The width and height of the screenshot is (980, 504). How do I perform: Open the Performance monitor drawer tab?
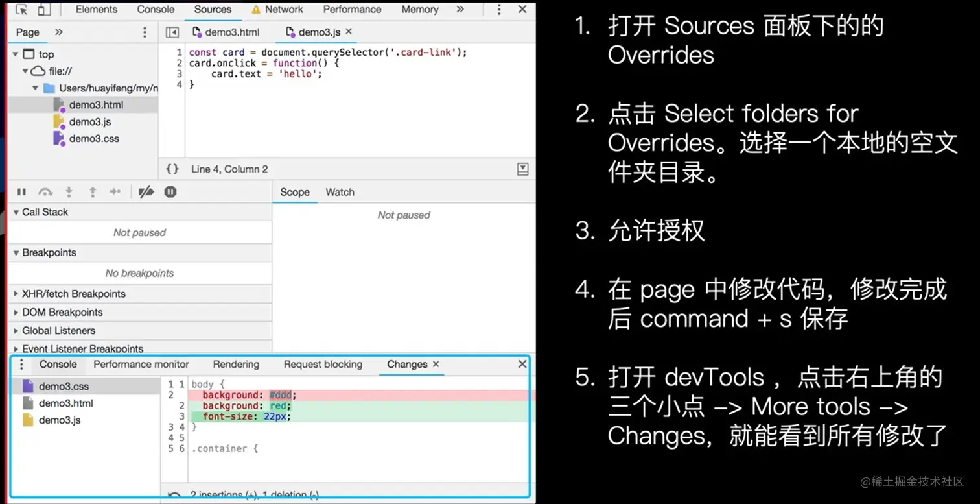tap(141, 365)
